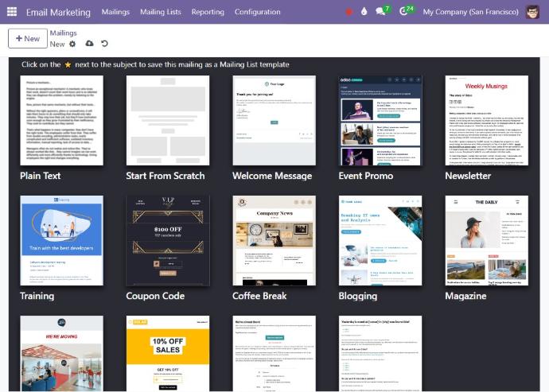Screen dimensions: 549x392
Task: Select the Event Promo template
Action: coord(380,120)
